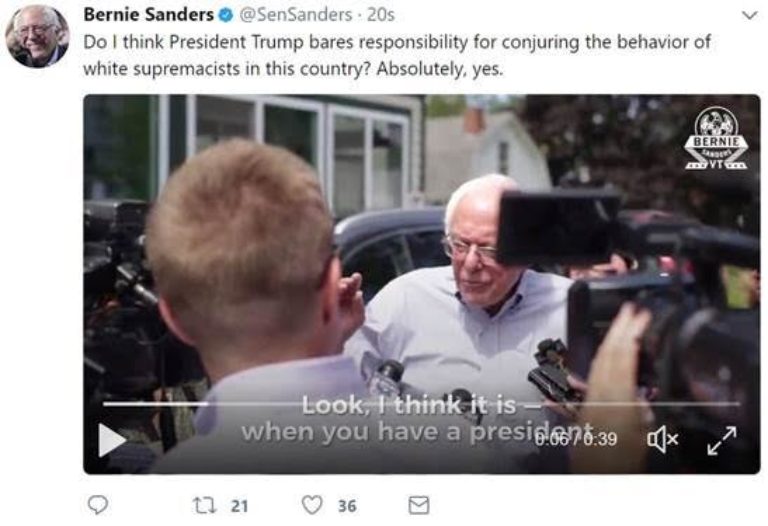Click the tweet text body

tap(396, 55)
